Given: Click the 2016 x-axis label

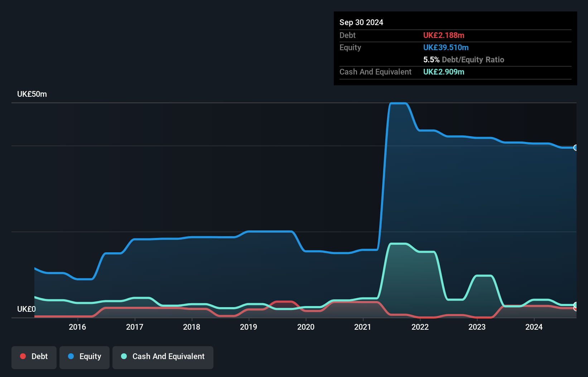Looking at the screenshot, I should click(x=77, y=327).
